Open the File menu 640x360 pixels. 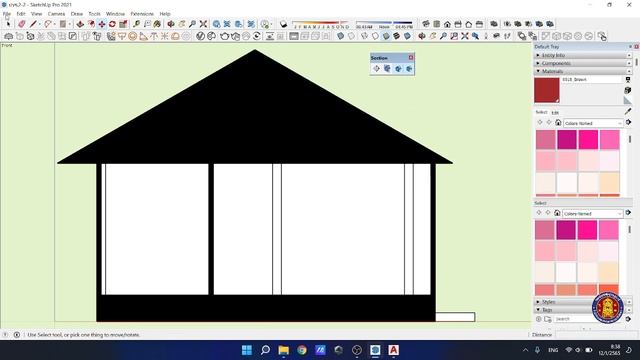pos(7,13)
